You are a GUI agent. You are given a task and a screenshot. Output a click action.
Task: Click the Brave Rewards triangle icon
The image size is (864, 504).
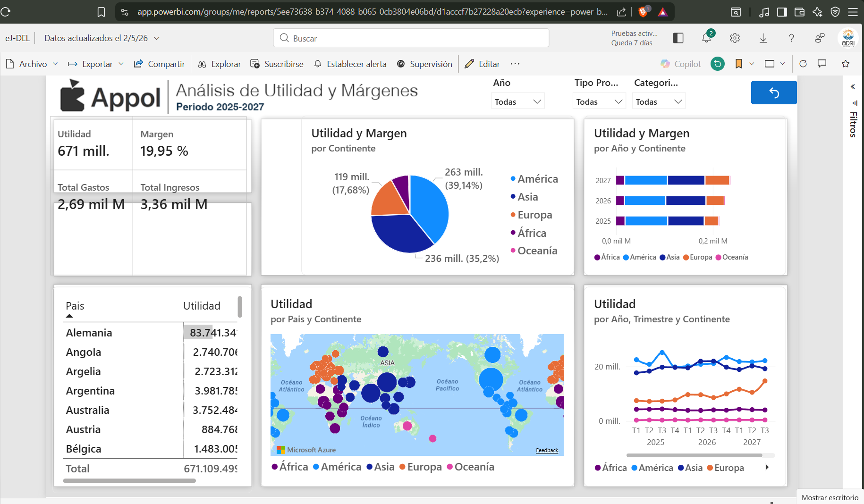[663, 12]
